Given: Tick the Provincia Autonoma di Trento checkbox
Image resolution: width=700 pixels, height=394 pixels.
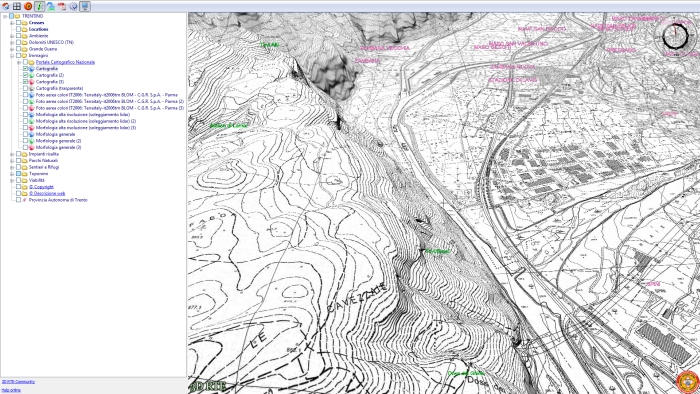Looking at the screenshot, I should coord(18,200).
